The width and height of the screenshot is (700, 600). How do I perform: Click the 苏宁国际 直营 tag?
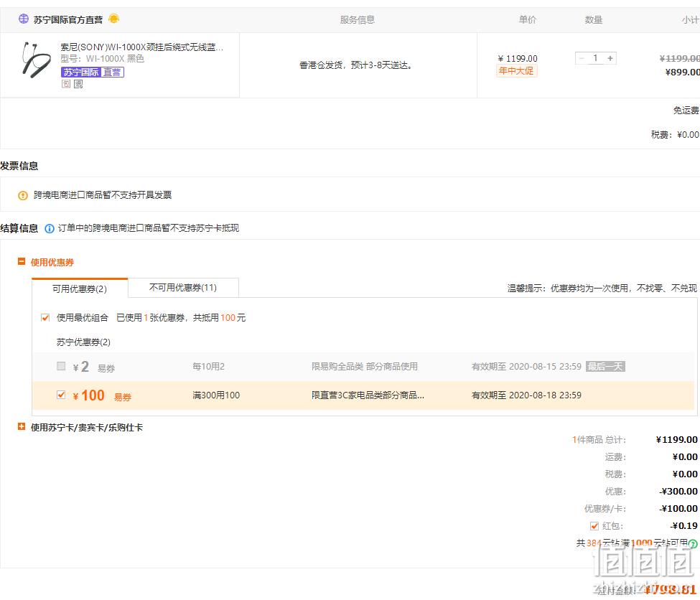point(93,72)
